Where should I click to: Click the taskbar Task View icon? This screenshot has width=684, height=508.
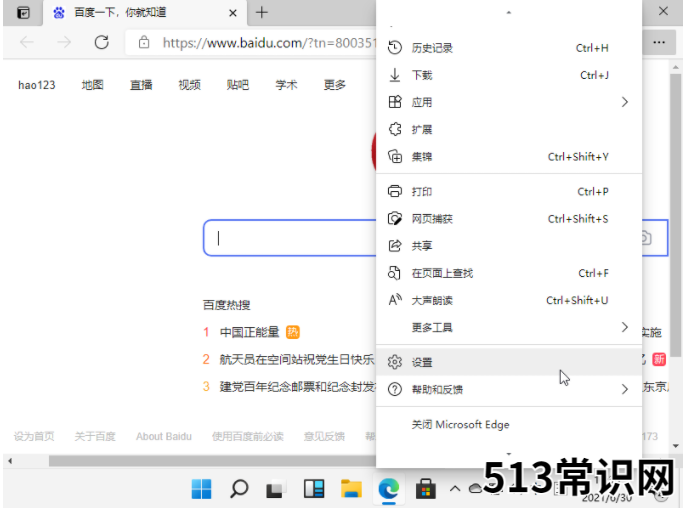pyautogui.click(x=276, y=489)
